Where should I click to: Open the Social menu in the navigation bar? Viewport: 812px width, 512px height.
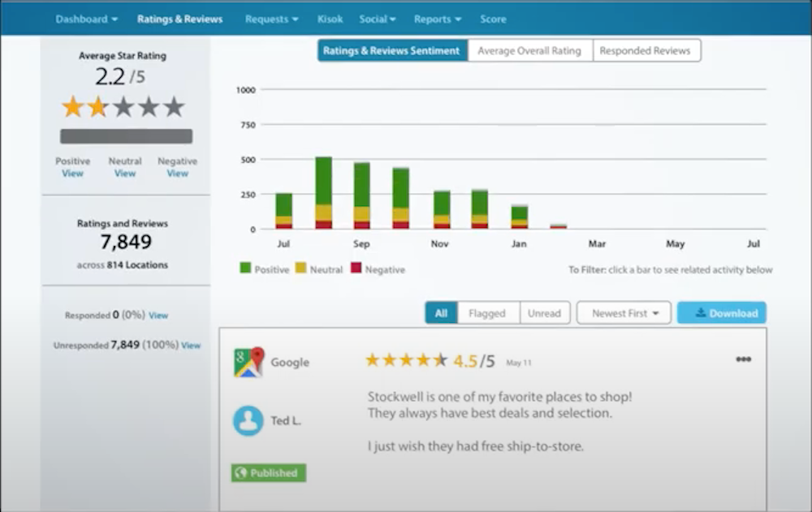click(378, 18)
